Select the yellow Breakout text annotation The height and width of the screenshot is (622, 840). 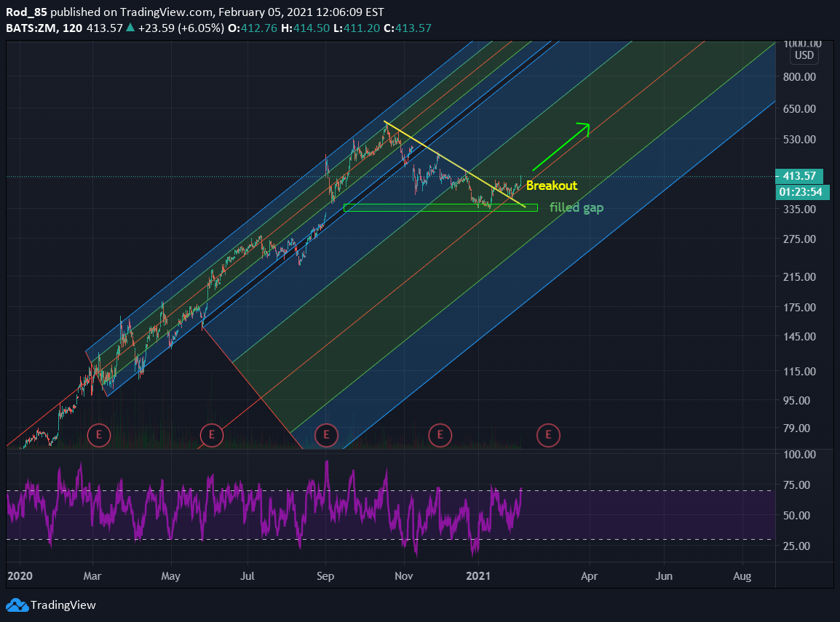(x=552, y=186)
